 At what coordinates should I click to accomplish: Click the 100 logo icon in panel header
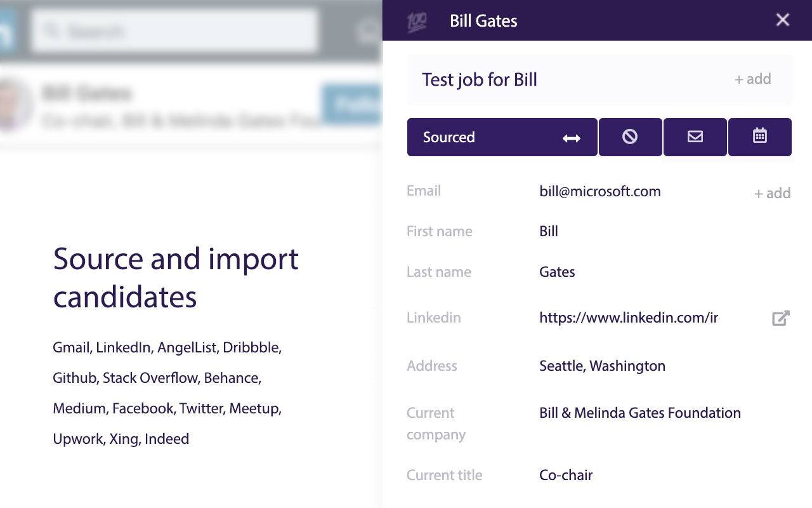tap(417, 22)
